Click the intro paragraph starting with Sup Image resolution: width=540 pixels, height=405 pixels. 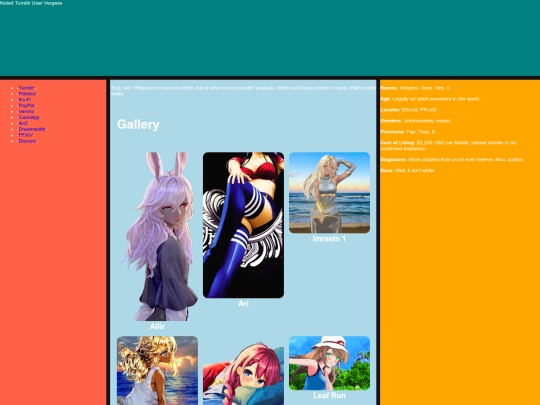(243, 91)
